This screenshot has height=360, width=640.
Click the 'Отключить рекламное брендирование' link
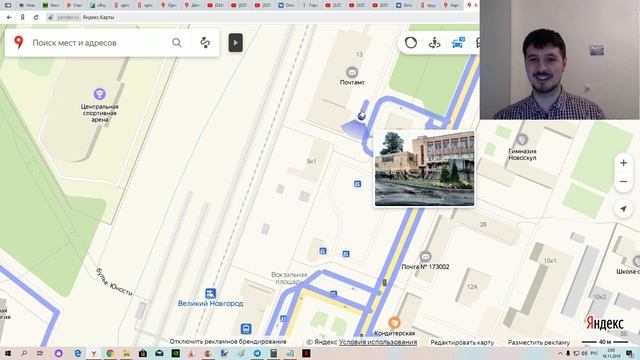(228, 342)
